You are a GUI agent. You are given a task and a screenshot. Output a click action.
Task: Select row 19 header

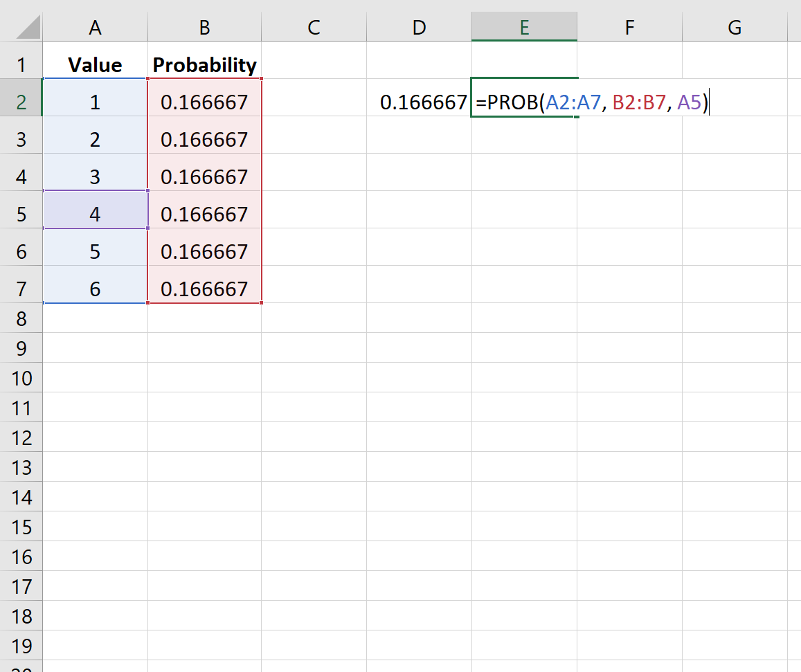tap(21, 646)
